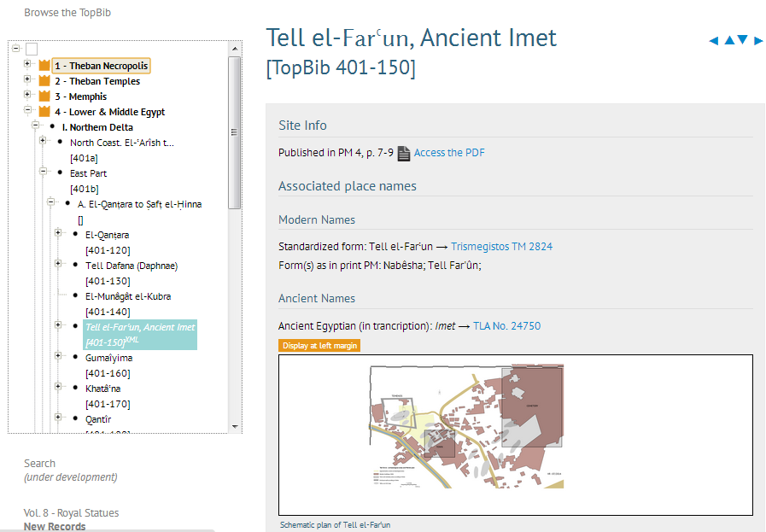Collapse the Lower & Middle Egypt node
766x532 pixels.
coord(27,110)
